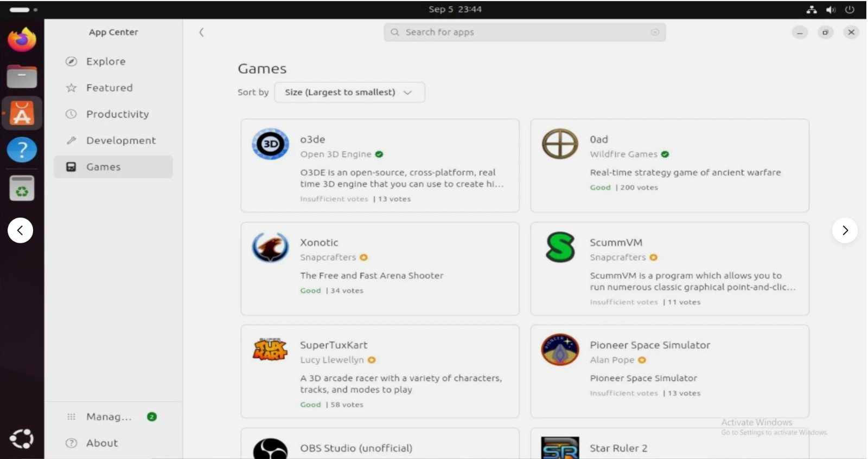The width and height of the screenshot is (868, 459).
Task: Click the "Games" page heading
Action: click(262, 69)
